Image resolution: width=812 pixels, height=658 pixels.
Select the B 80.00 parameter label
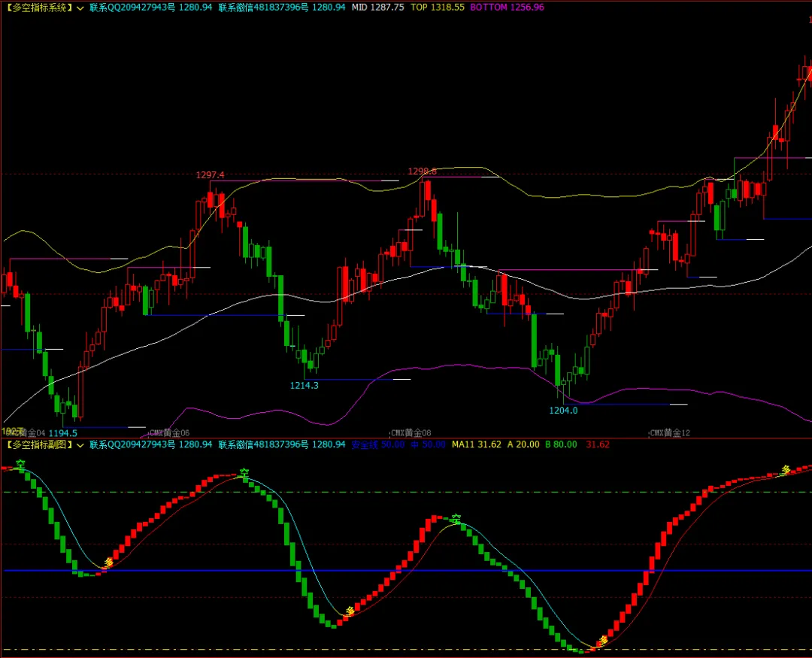pos(561,444)
